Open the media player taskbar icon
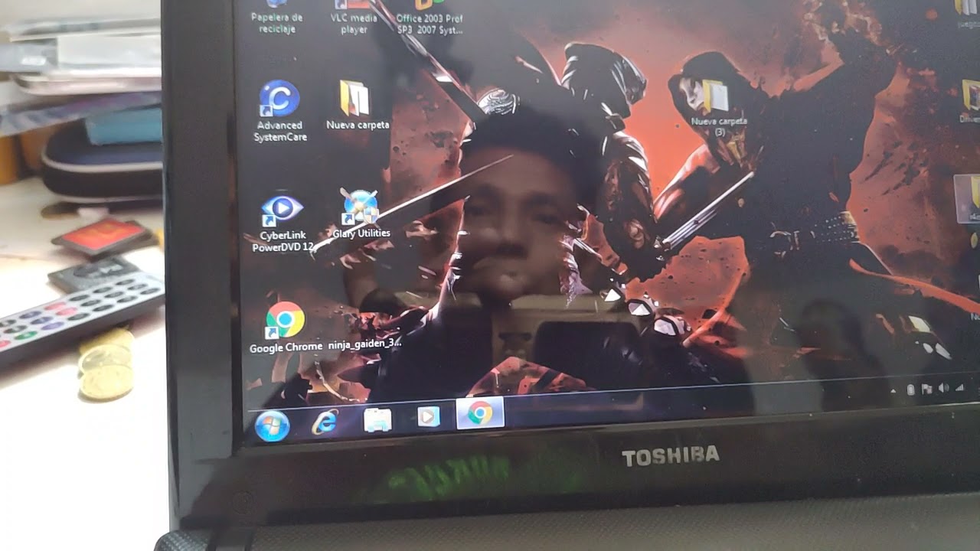 428,416
